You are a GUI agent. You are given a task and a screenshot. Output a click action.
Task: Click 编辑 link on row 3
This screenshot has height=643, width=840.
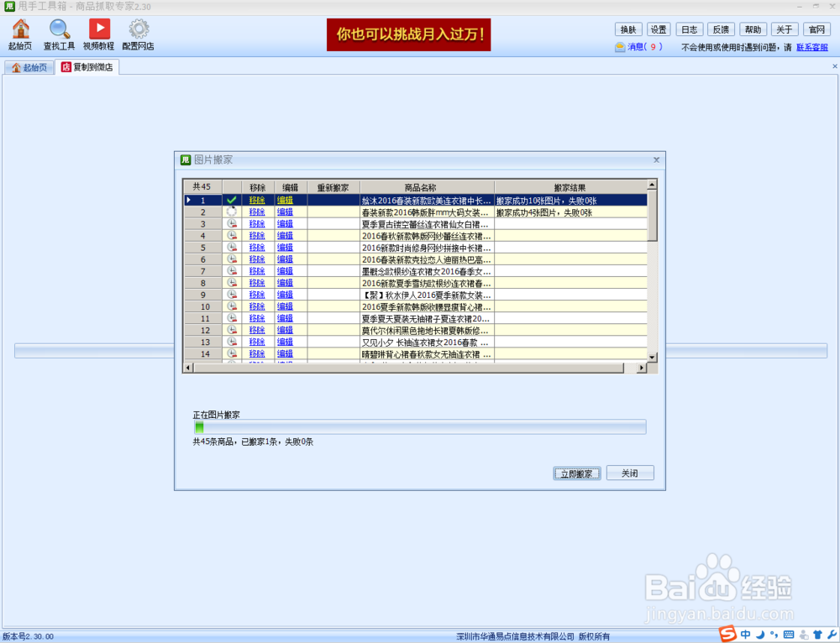pyautogui.click(x=284, y=223)
